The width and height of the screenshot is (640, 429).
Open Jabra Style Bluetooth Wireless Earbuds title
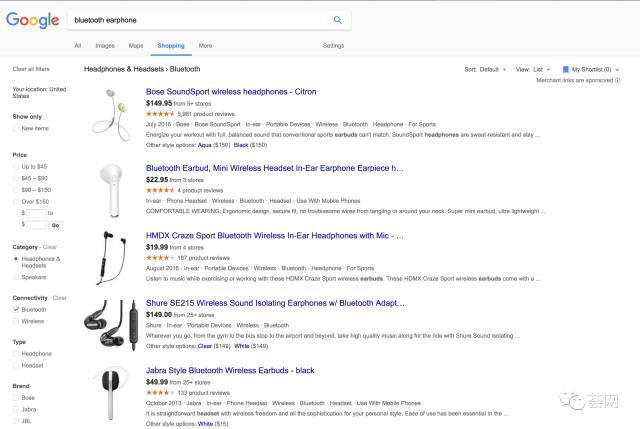(230, 371)
